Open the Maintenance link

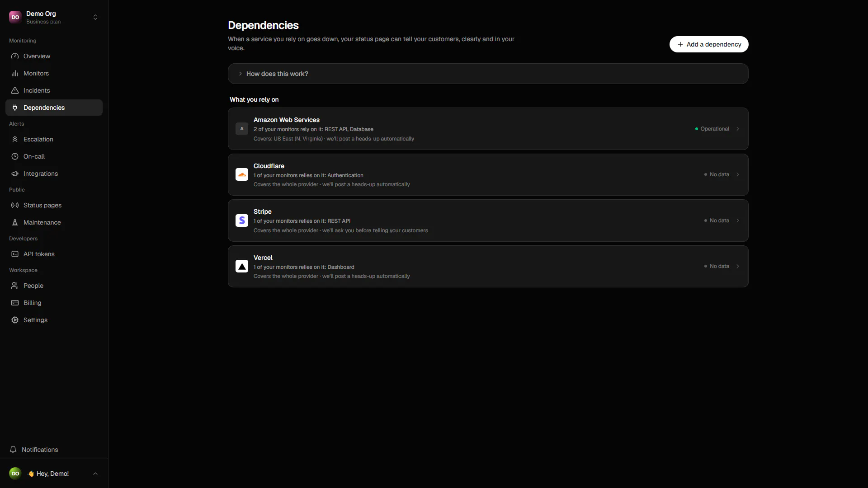coord(54,222)
